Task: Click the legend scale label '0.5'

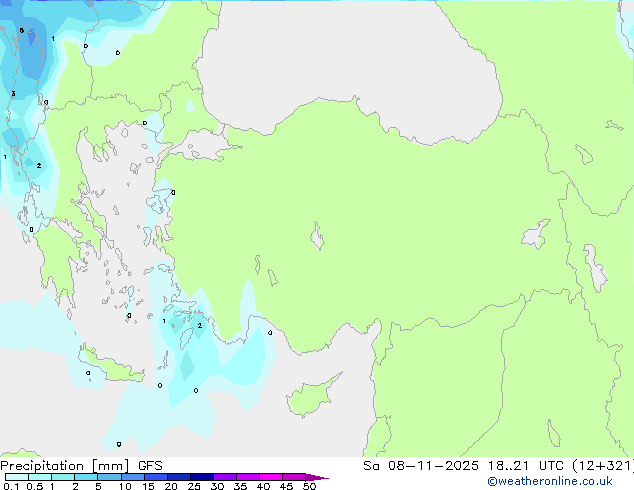Action: [x=35, y=486]
